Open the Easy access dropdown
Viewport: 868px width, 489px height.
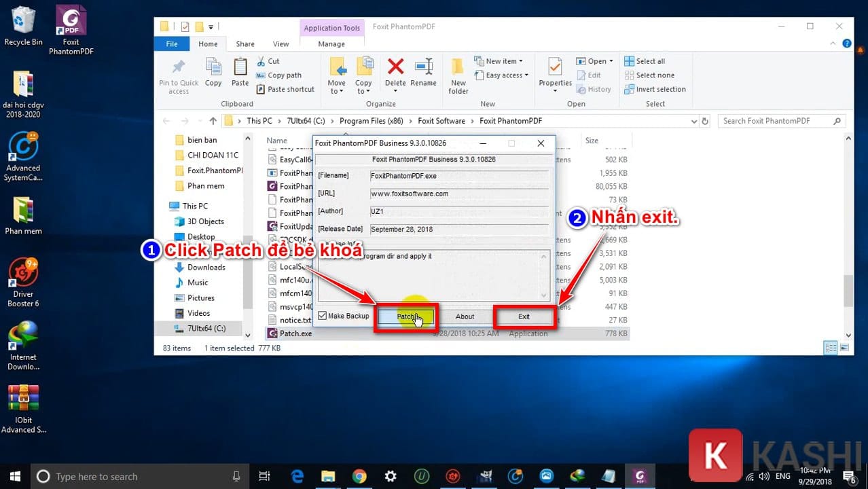click(x=503, y=75)
